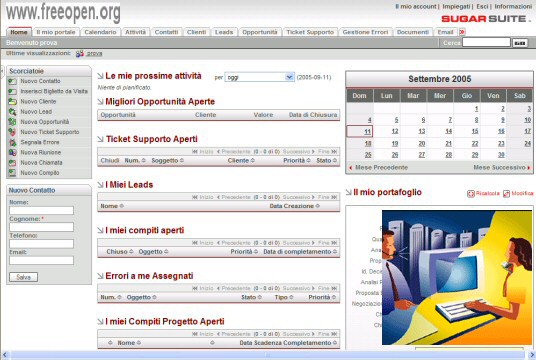
Task: Click the Nuovo Lead shortcut icon
Action: (12, 112)
